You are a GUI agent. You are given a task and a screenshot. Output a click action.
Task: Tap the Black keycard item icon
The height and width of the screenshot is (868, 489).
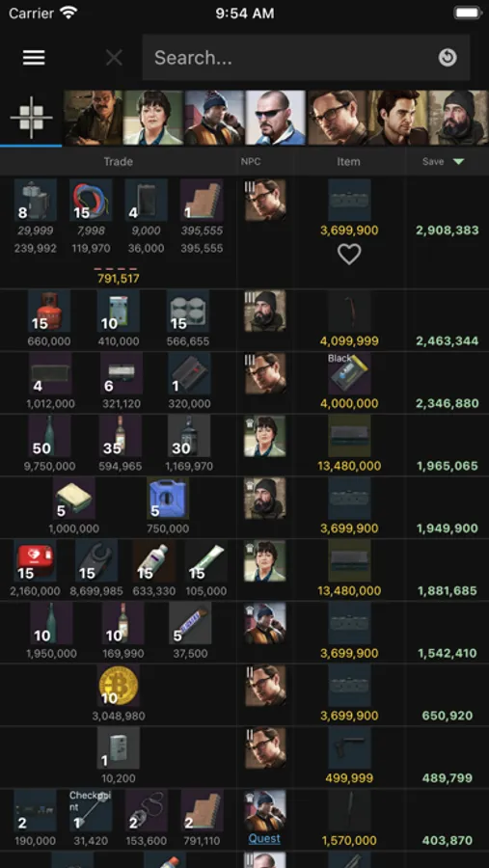(x=349, y=373)
